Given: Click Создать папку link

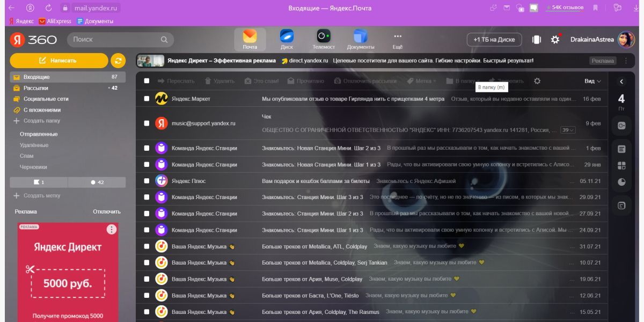Looking at the screenshot, I should pos(36,121).
